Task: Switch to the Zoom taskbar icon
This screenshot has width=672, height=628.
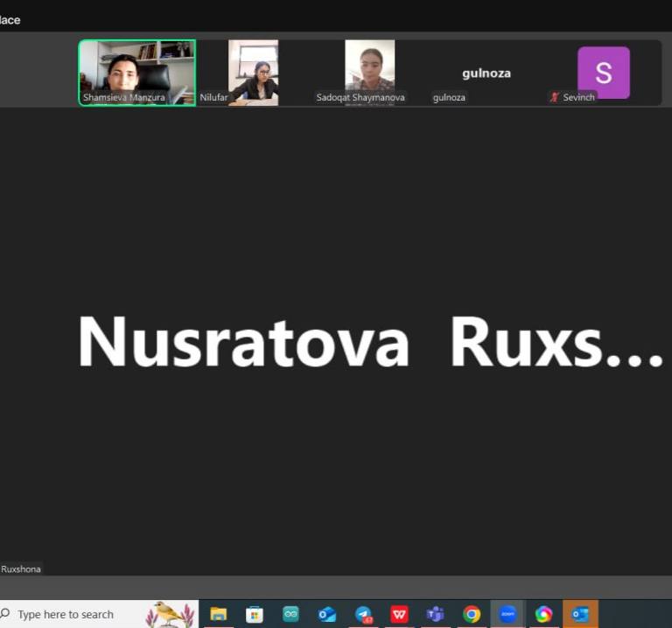Action: tap(507, 614)
